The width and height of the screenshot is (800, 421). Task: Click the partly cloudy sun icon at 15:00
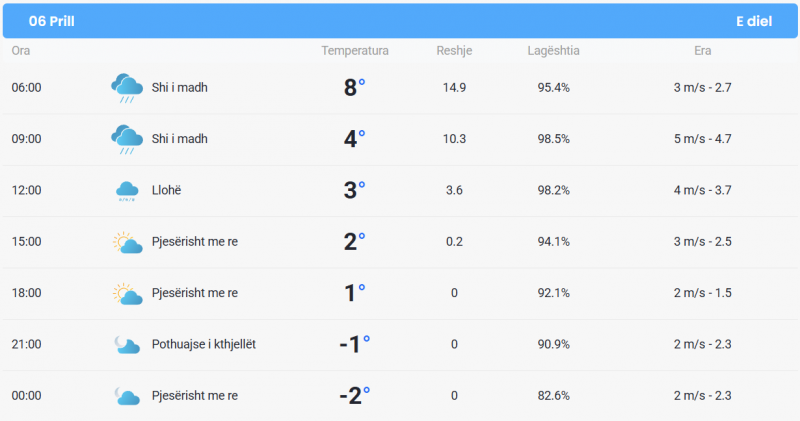click(x=127, y=242)
